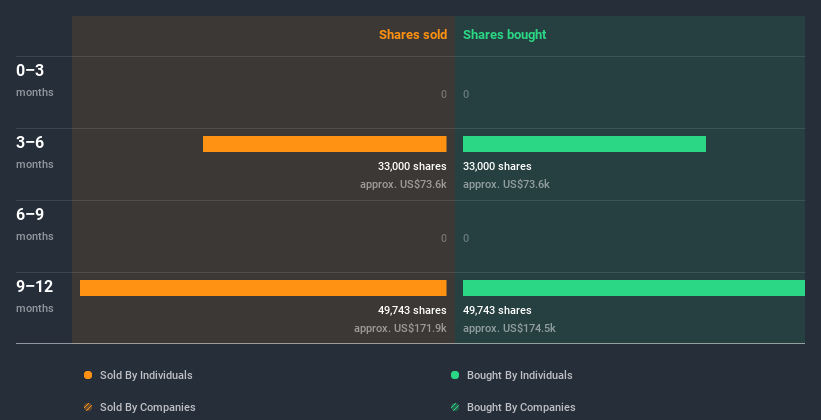Click the 33,000 shares sold value
Screen dimensions: 821x420
pyautogui.click(x=412, y=167)
